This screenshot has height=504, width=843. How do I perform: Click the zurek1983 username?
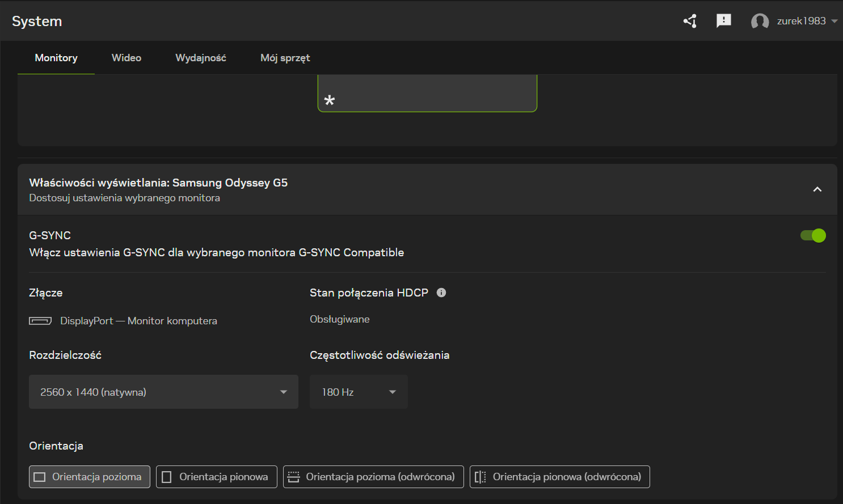point(801,21)
